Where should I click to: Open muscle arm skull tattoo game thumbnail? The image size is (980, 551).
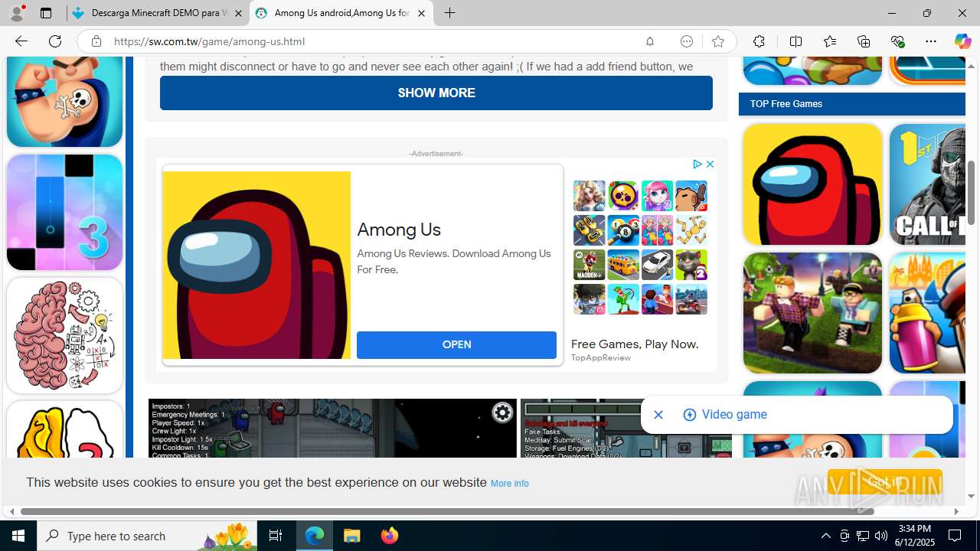point(64,101)
